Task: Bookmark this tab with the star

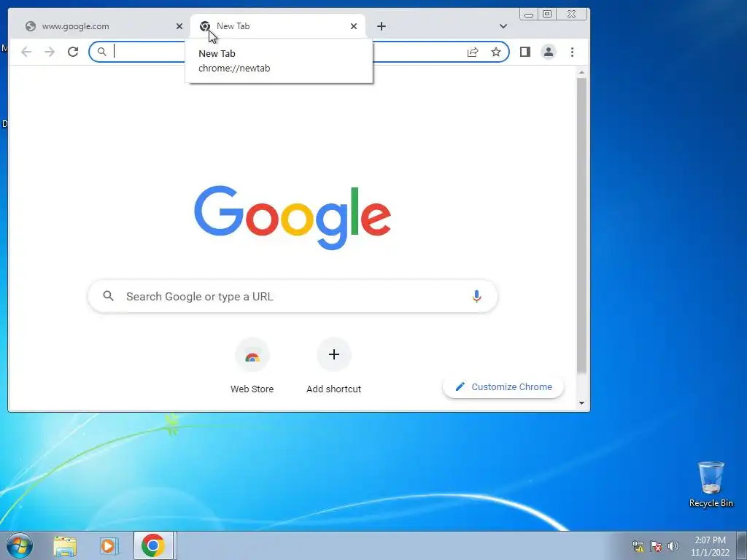Action: pos(496,52)
